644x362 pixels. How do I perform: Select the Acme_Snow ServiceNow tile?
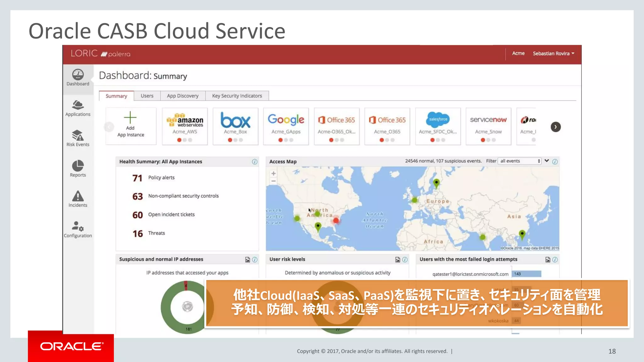488,126
